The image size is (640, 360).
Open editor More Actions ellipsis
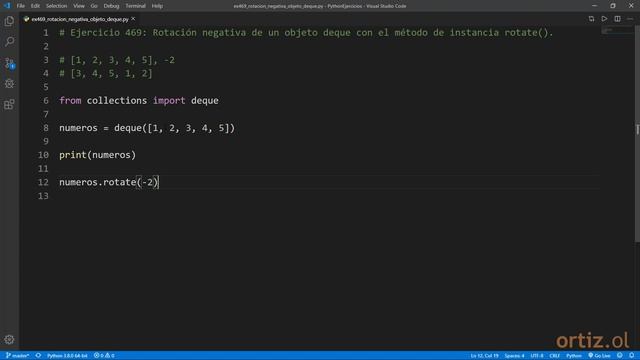[630, 19]
